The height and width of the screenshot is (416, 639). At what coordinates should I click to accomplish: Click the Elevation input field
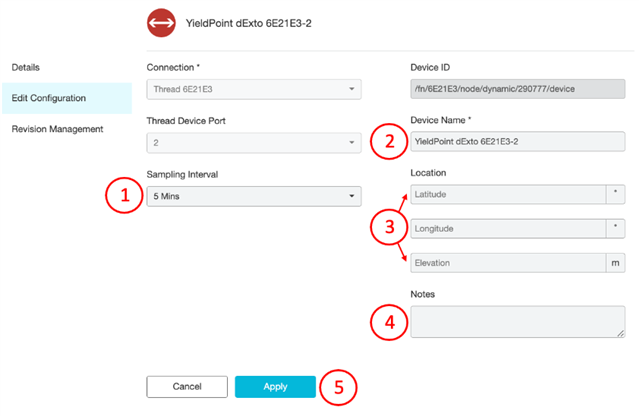pos(508,263)
